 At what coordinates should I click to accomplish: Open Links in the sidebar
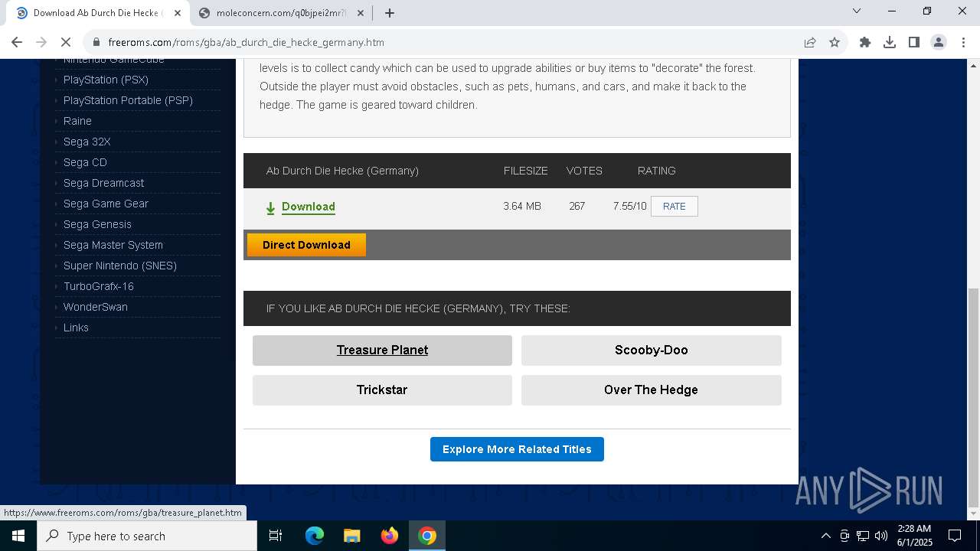coord(76,328)
